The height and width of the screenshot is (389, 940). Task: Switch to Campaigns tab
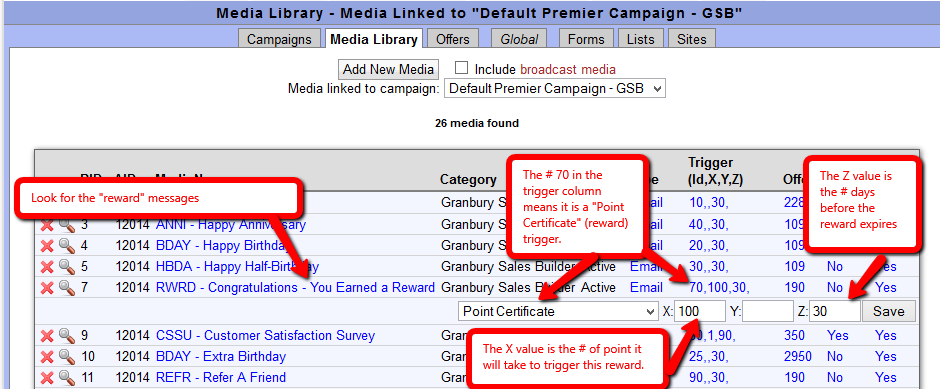click(x=279, y=40)
